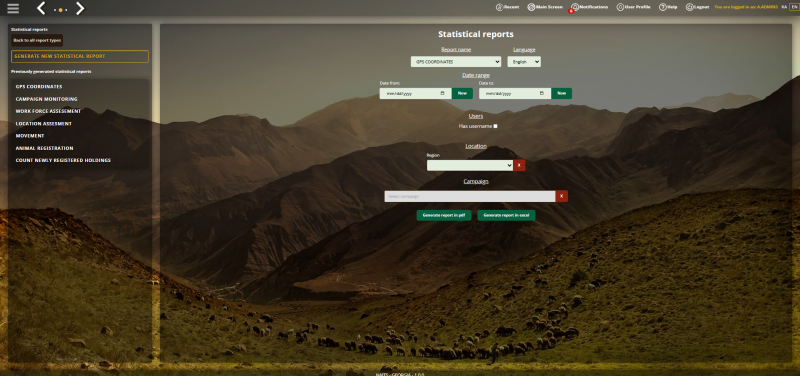Clear the Region selection with X
The height and width of the screenshot is (376, 800).
(x=519, y=165)
